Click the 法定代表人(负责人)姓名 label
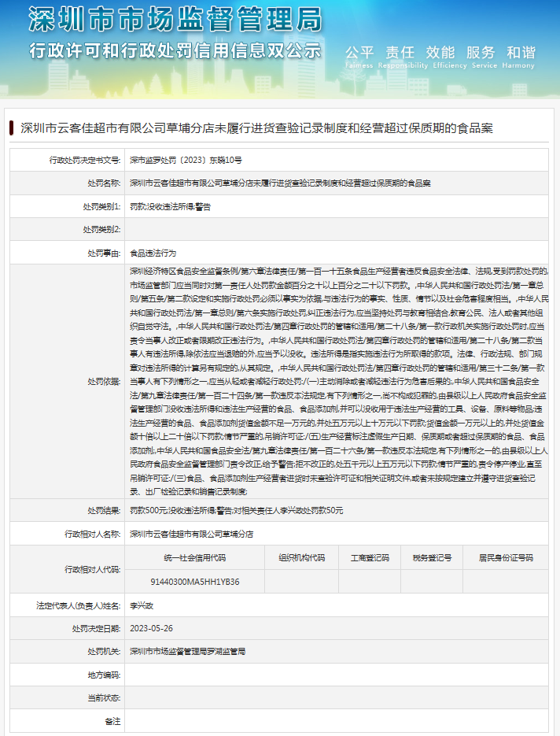Viewport: 560px width, 736px height. pos(79,605)
